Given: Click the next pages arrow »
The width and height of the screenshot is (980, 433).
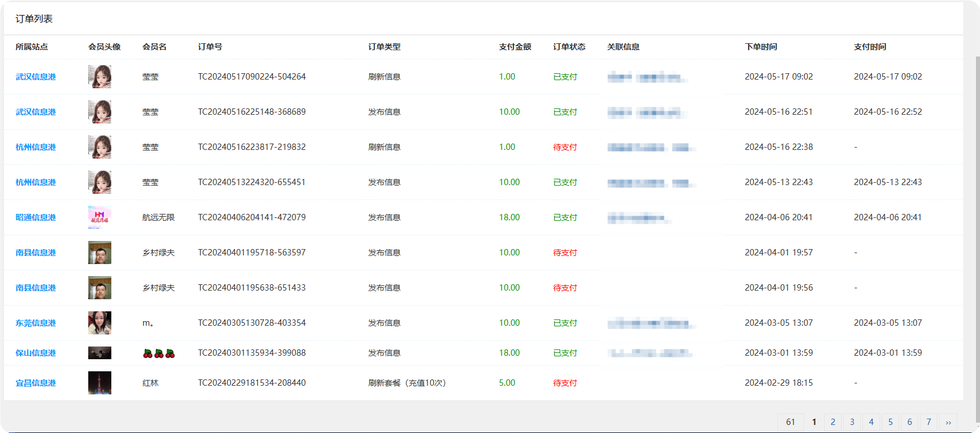Looking at the screenshot, I should [948, 422].
